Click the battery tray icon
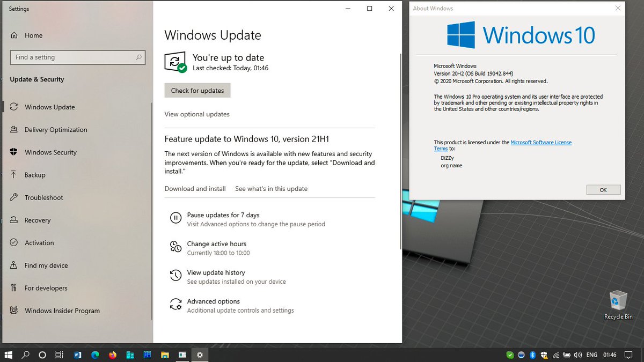 (566, 354)
